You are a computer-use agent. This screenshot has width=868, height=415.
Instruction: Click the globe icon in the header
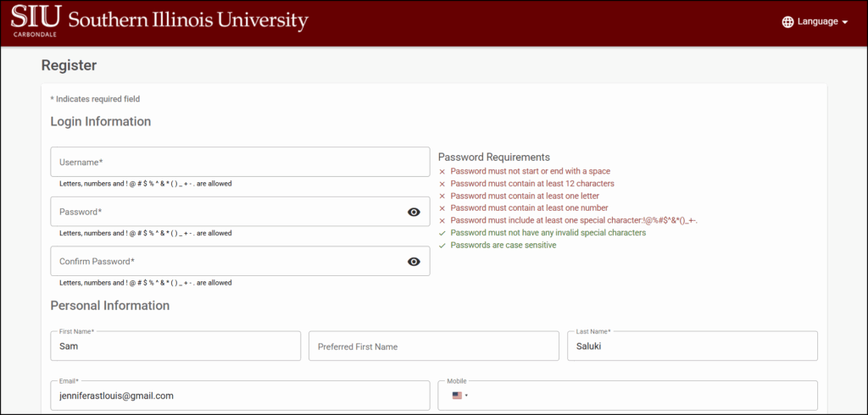point(787,22)
